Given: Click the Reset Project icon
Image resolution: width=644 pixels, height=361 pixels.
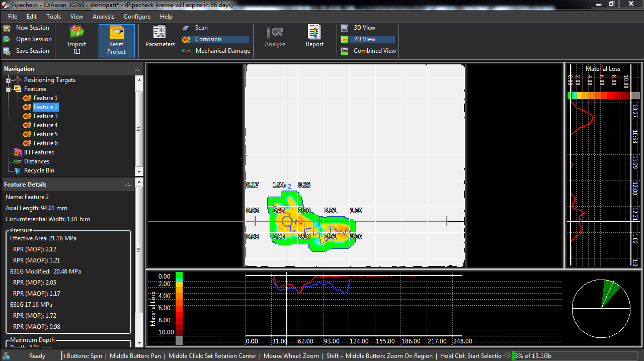Looking at the screenshot, I should point(116,34).
